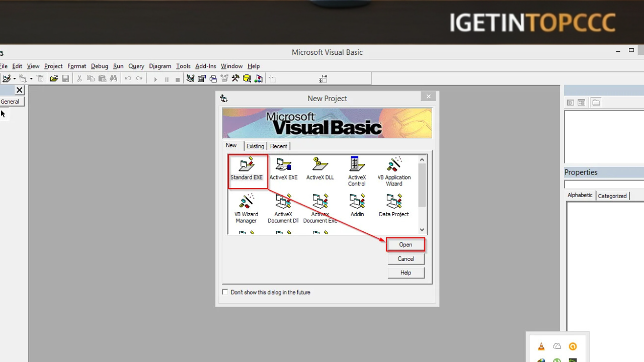Select the Addin project icon
Image resolution: width=644 pixels, height=362 pixels.
(357, 206)
